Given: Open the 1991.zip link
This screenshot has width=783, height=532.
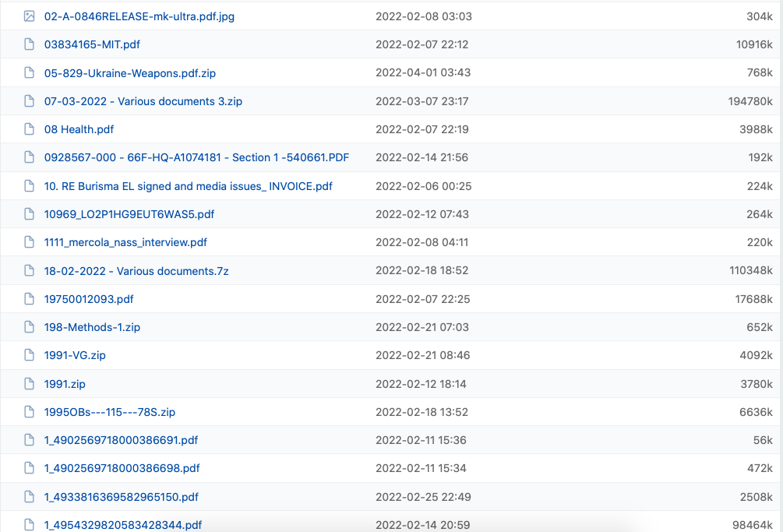Looking at the screenshot, I should click(65, 384).
